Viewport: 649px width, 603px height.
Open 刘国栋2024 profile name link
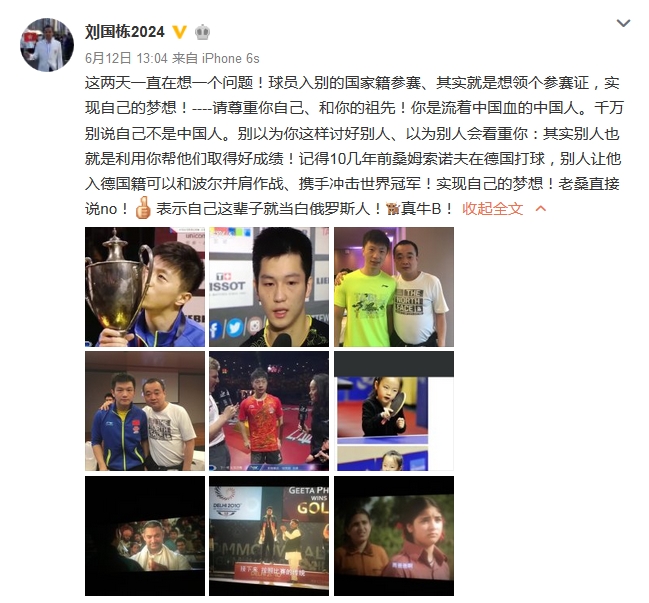[125, 32]
